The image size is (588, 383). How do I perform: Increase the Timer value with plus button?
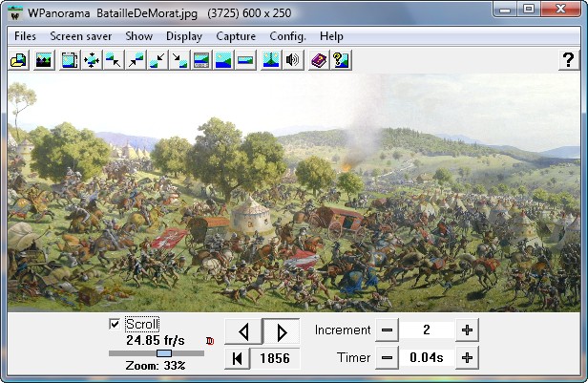(x=467, y=358)
